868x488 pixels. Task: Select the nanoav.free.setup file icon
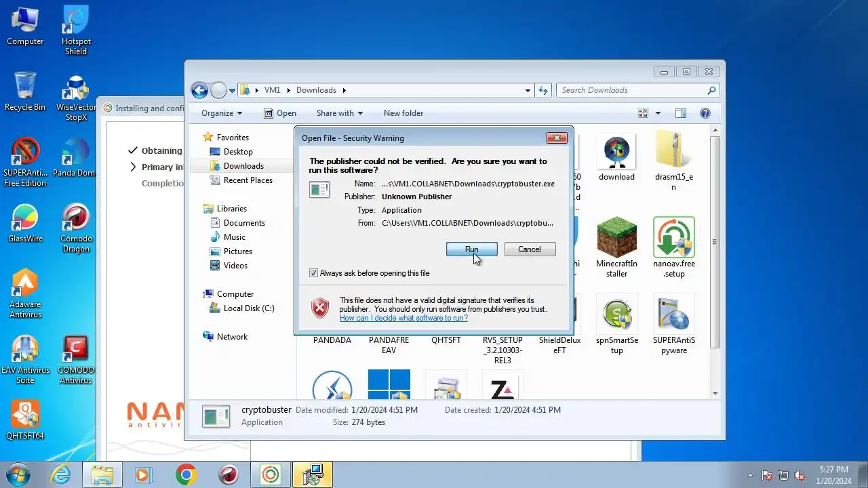673,247
